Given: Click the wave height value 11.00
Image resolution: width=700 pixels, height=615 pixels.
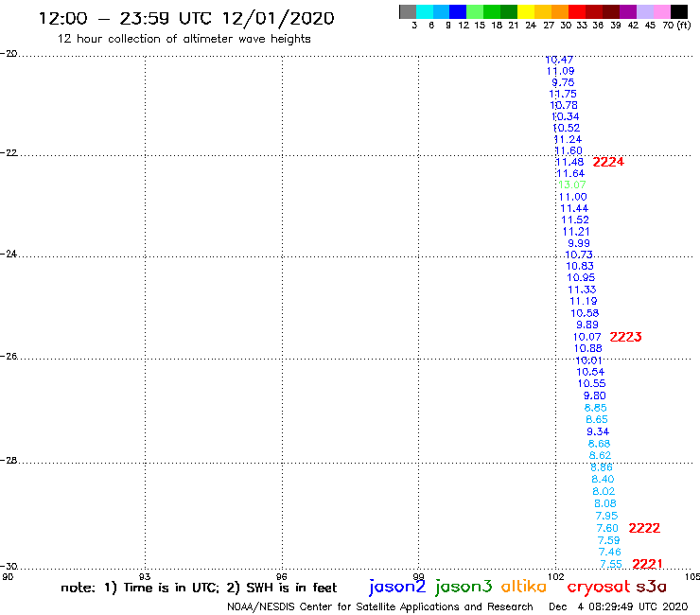Looking at the screenshot, I should point(573,197).
